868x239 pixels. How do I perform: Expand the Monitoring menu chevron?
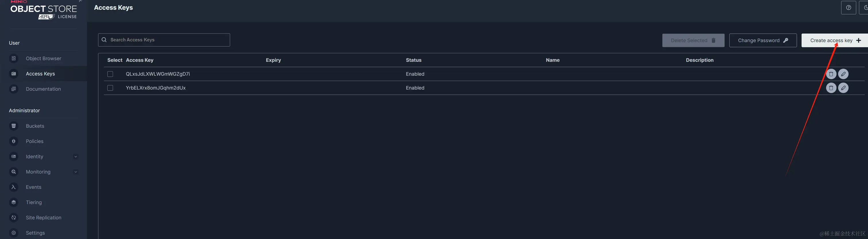coord(76,172)
